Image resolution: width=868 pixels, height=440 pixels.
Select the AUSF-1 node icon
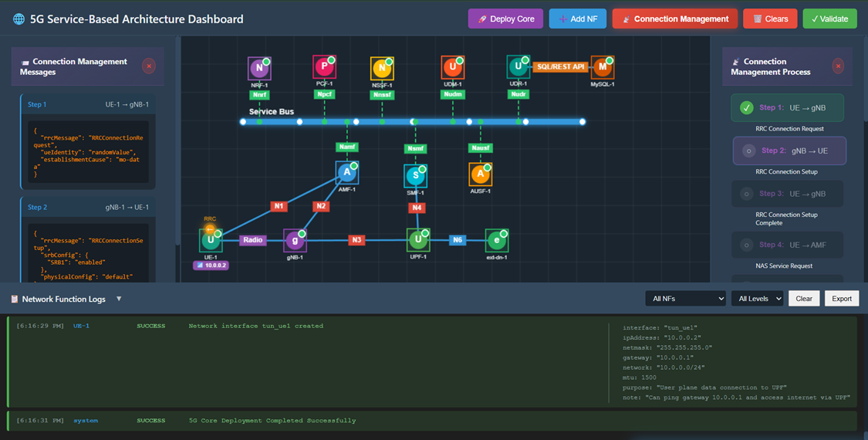tap(480, 174)
